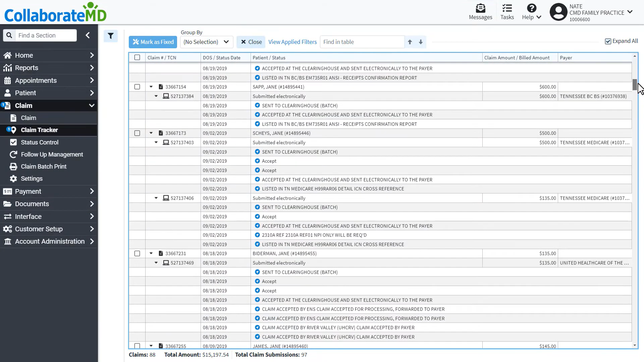Collapse claim 33667154 row
This screenshot has width=644, height=362.
click(151, 87)
